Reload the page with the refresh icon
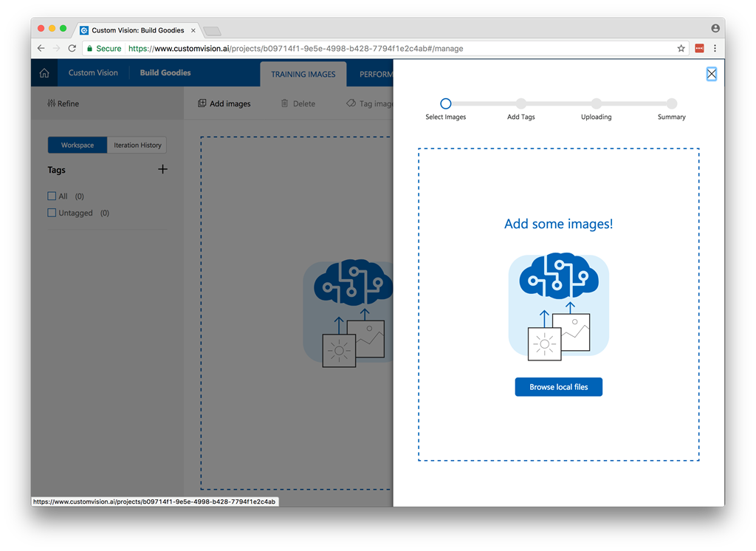756x551 pixels. coord(72,48)
